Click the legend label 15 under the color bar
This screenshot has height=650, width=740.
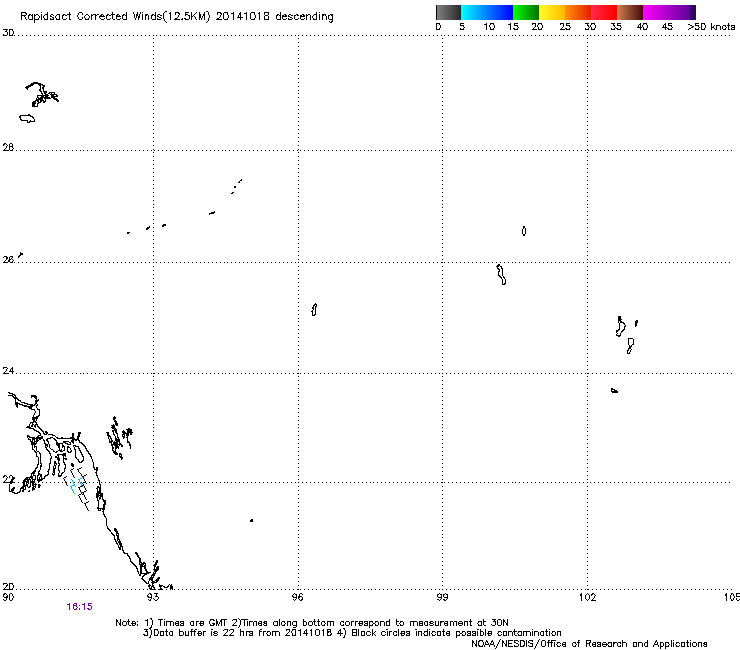click(x=513, y=27)
